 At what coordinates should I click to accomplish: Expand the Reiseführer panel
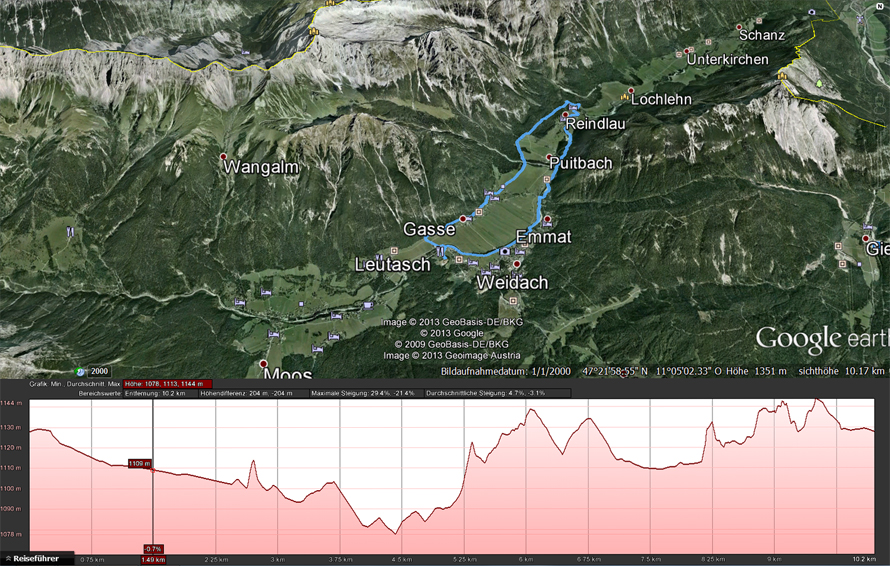click(37, 559)
